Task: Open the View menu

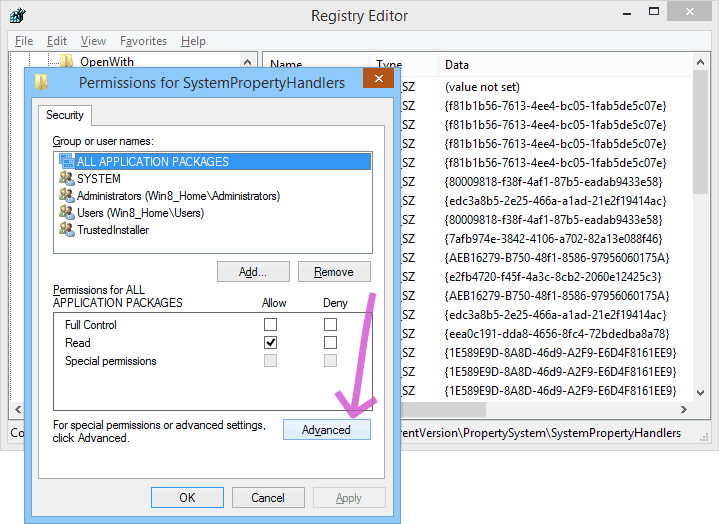Action: (93, 41)
